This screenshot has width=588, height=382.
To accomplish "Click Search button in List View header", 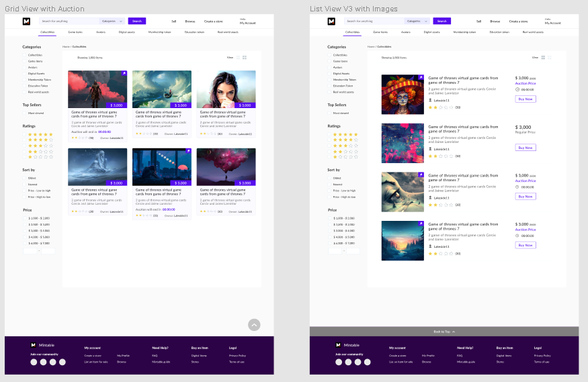I will 442,21.
